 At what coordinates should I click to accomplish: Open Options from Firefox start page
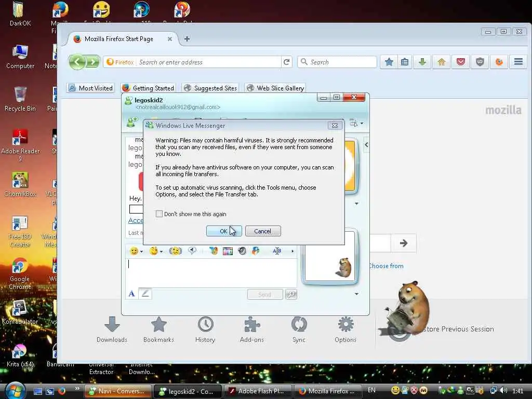[345, 330]
